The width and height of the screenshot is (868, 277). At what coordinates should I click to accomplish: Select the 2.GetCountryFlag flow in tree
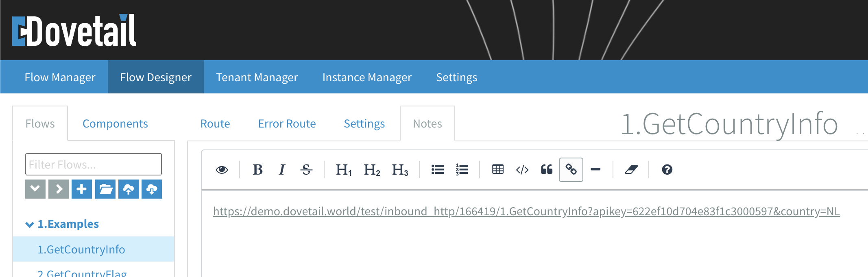(x=82, y=273)
